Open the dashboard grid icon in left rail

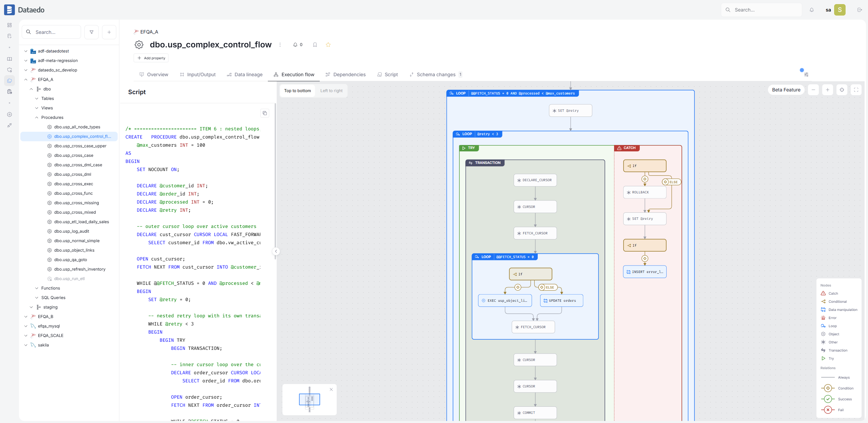point(9,25)
